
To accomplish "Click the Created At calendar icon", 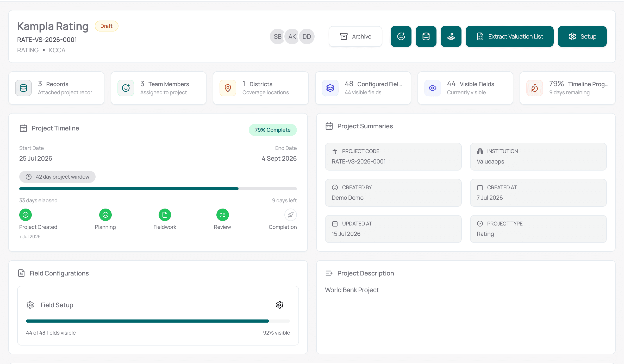I will (480, 187).
